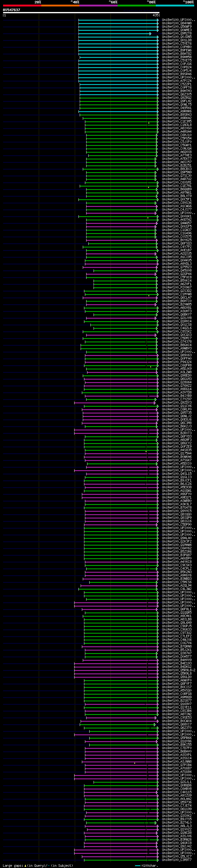Viewport: 197px width, 868px height.
Task: Click the text UniRef100_Q9ULD0
Action: click(x=177, y=677)
